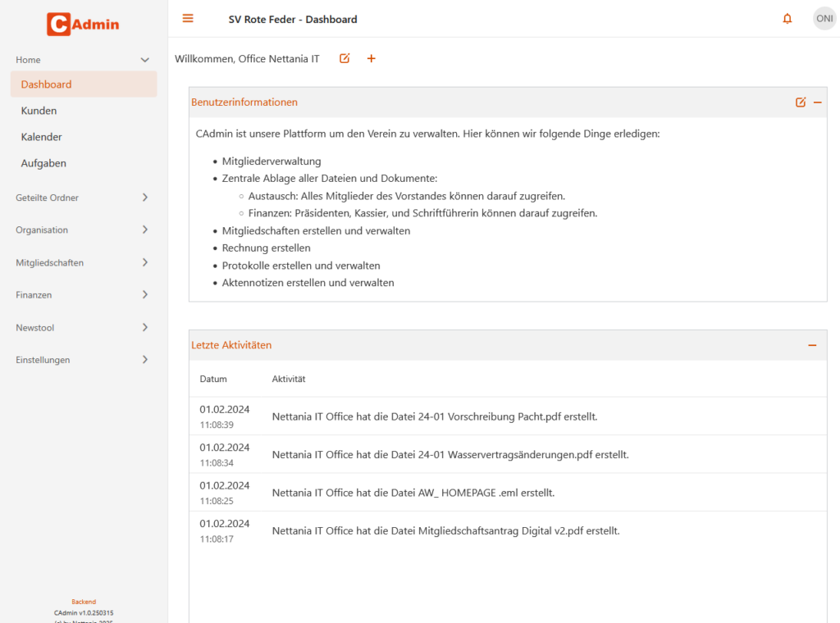Expand the Finanzen menu
840x623 pixels.
84,295
